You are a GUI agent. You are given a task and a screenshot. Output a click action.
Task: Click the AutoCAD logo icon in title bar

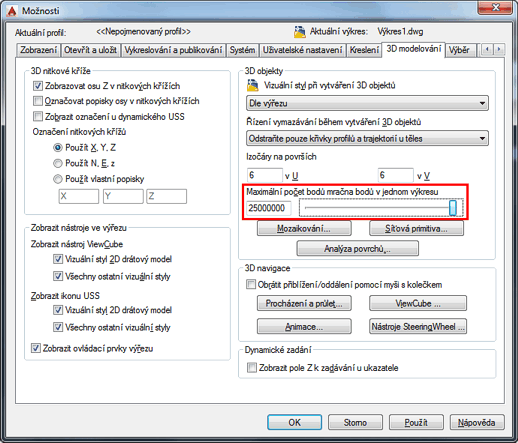click(x=12, y=11)
